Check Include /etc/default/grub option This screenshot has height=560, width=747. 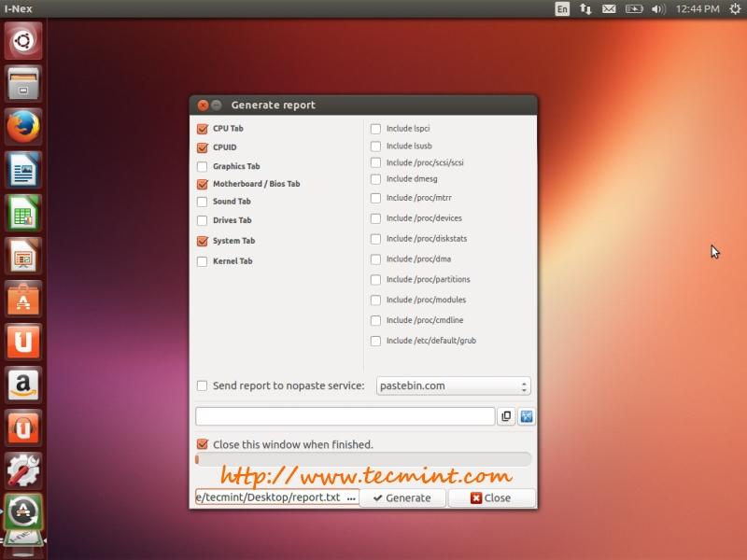[x=376, y=341]
